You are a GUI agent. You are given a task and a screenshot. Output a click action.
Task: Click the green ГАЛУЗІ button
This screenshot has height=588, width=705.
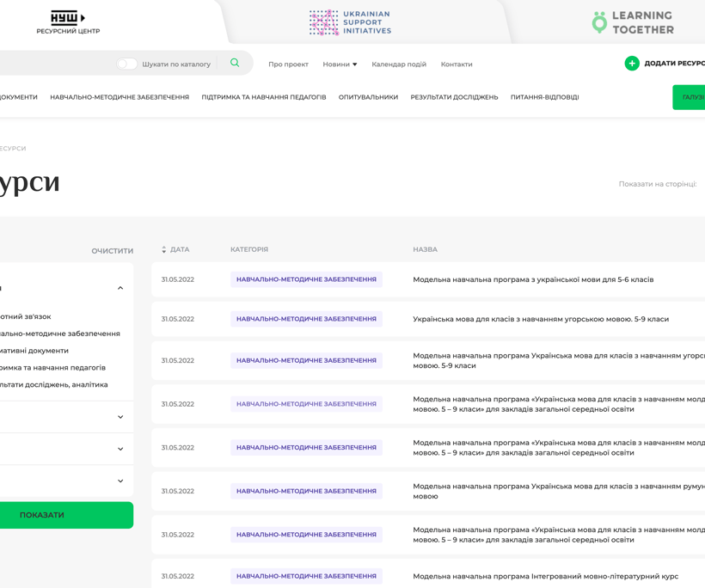[x=689, y=97]
